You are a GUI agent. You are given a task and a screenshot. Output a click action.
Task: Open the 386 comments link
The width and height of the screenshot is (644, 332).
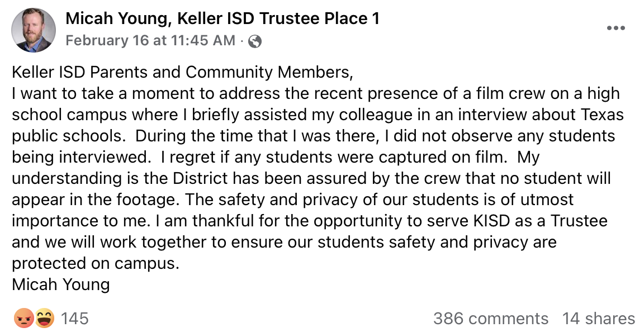click(490, 319)
